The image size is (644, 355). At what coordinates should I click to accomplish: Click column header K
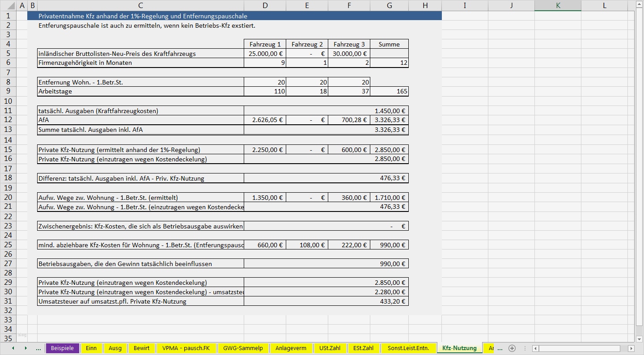click(x=558, y=5)
